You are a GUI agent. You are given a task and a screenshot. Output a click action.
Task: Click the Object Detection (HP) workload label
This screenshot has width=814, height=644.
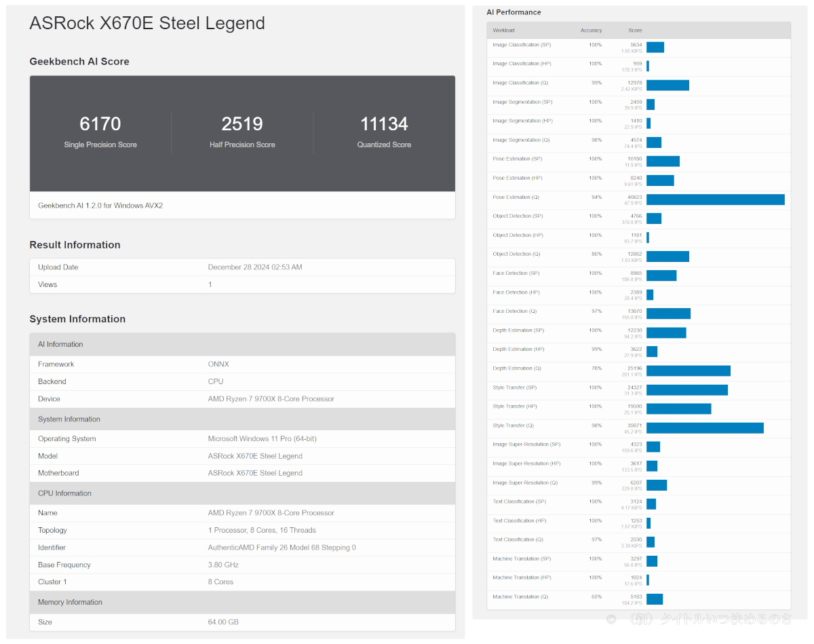tap(518, 235)
